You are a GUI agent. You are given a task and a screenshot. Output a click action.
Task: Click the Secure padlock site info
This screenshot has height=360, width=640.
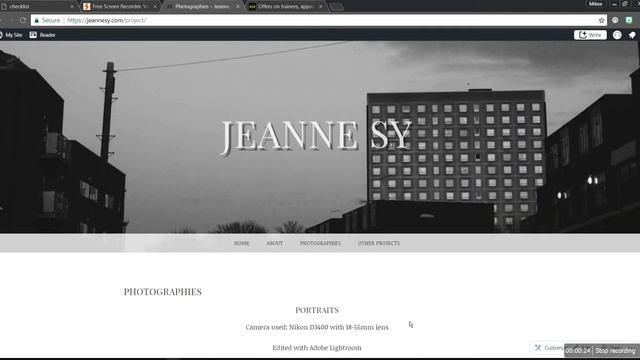[47, 20]
